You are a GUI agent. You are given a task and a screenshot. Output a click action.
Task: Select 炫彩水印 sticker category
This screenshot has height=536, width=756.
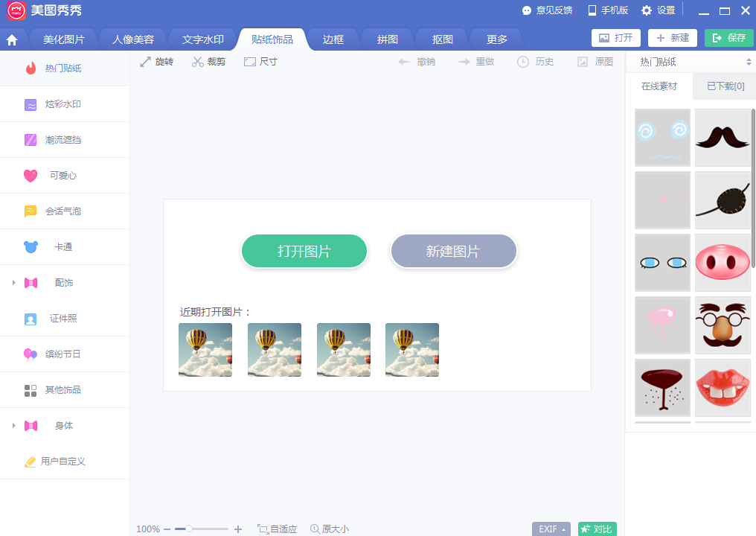coord(65,104)
